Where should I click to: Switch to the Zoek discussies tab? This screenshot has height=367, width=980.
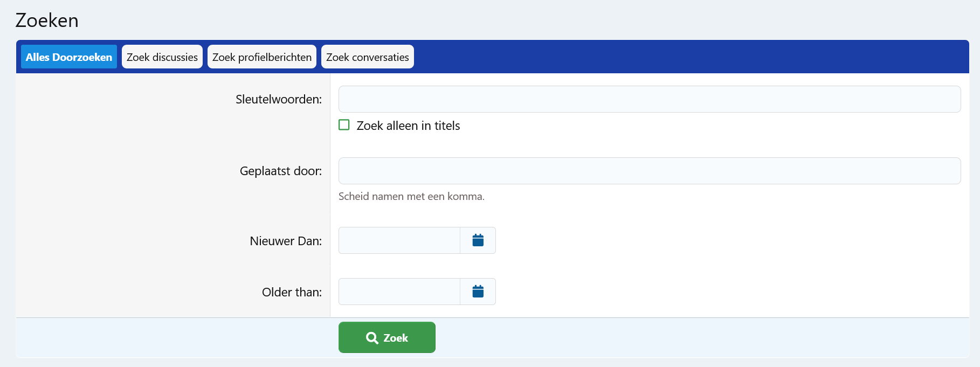(x=162, y=57)
